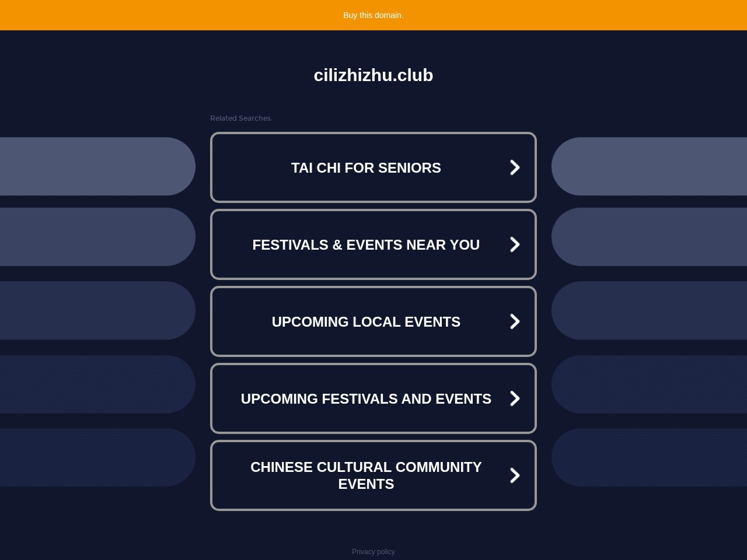Go to Upcoming Festivals And Events

point(366,399)
